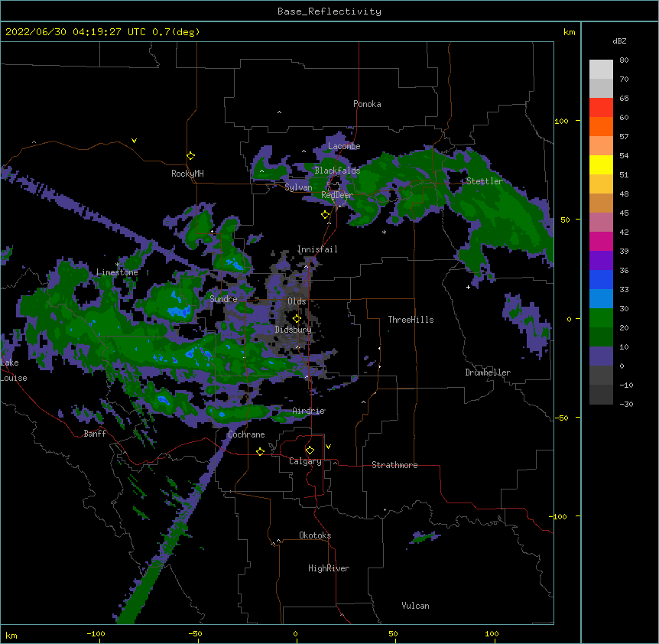Click the ThreeHills label
The width and height of the screenshot is (659, 644).
pyautogui.click(x=411, y=320)
